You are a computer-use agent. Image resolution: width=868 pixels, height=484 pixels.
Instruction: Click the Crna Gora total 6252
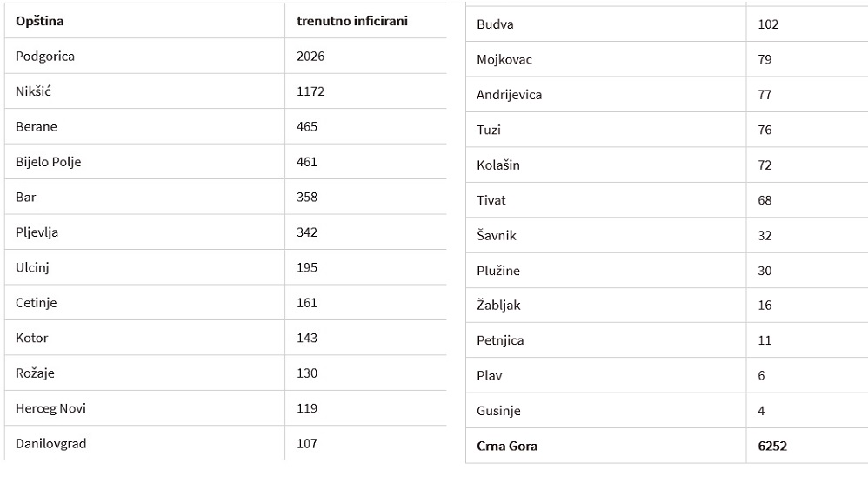point(772,447)
